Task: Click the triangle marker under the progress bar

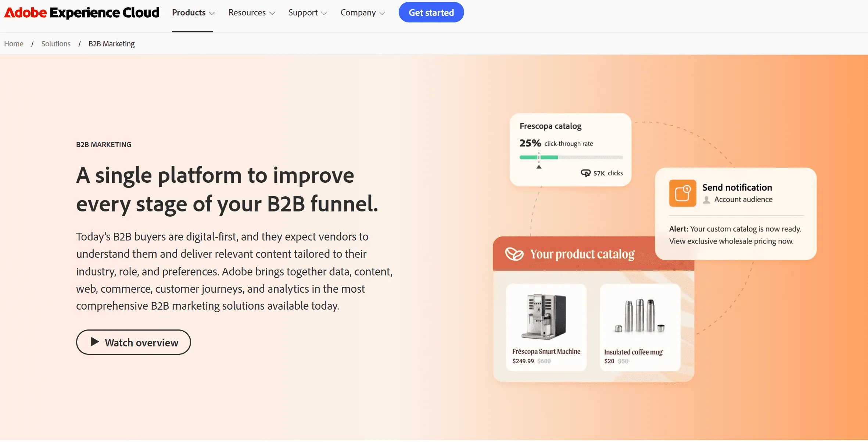Action: pos(539,167)
